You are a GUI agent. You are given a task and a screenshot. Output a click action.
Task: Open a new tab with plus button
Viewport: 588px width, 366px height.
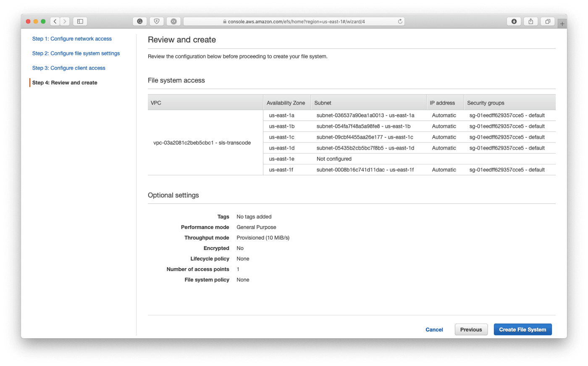[562, 24]
